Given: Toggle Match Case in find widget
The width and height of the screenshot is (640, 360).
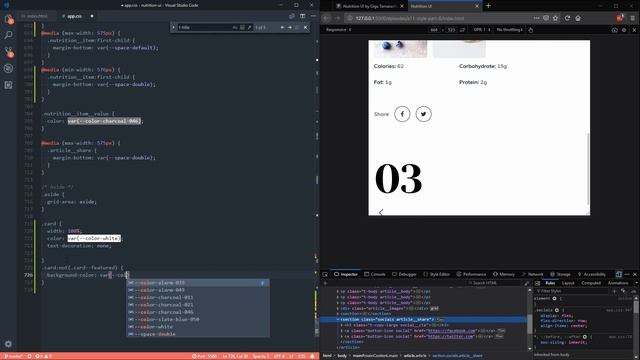Looking at the screenshot, I should 235,27.
